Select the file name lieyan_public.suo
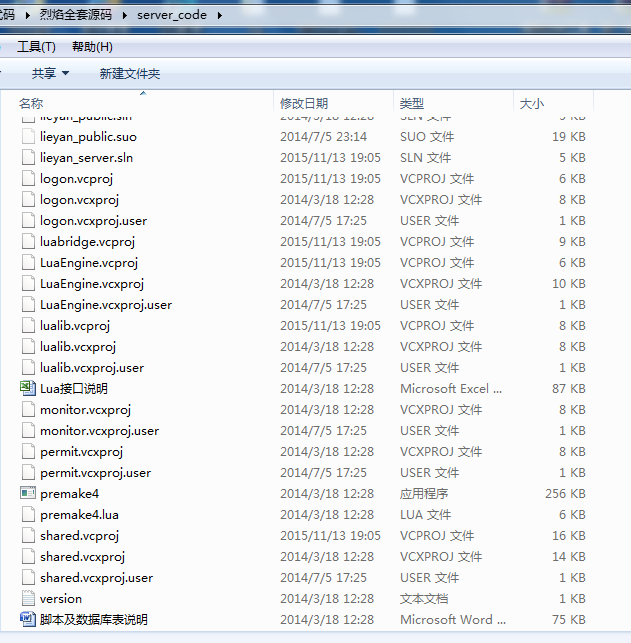 pos(88,137)
